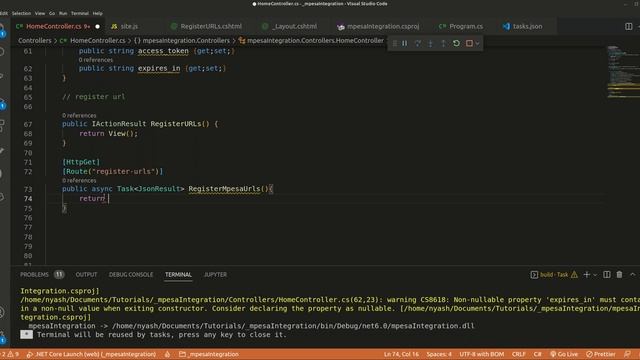Split the terminal panel
Screen dimensions: 640x360
(607, 275)
